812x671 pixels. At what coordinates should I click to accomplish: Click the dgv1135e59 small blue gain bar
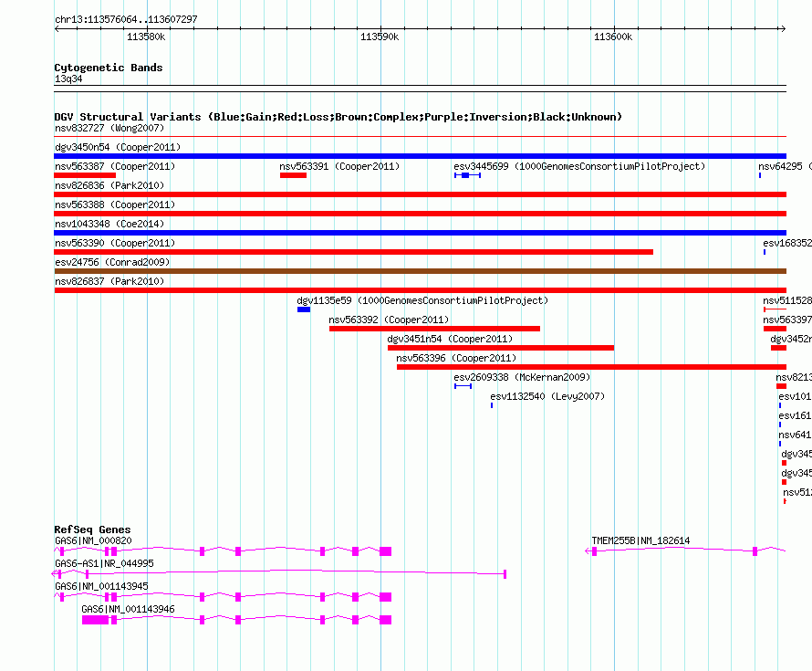tap(304, 309)
